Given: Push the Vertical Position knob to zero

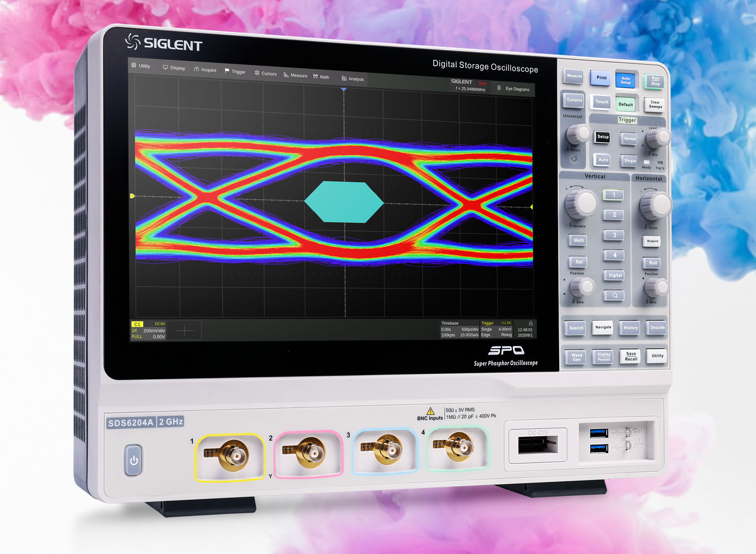Looking at the screenshot, I should 582,287.
